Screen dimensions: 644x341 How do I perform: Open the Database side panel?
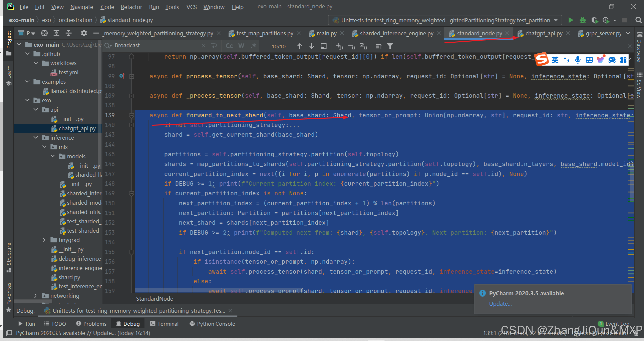639,47
